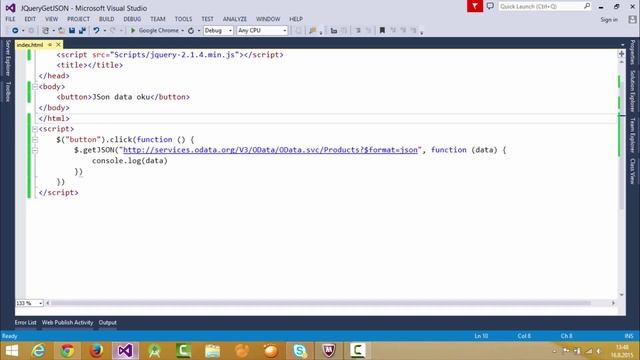Open the Web Publish Activity tab
The image size is (640, 360).
(x=67, y=322)
